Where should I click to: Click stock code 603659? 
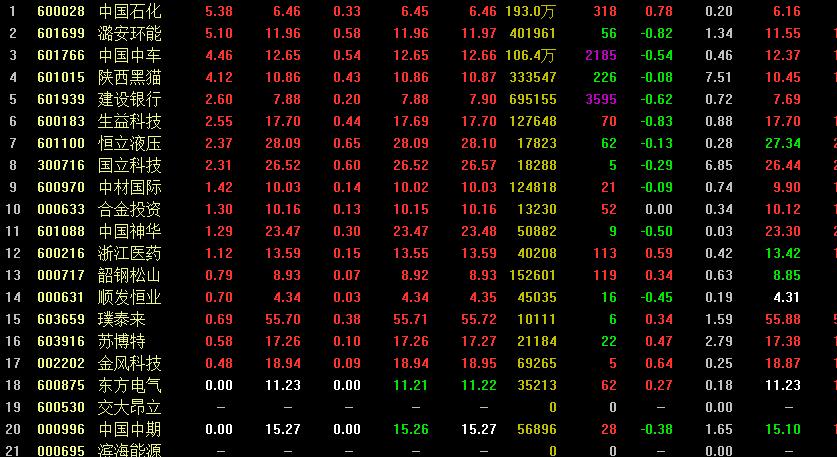pos(61,319)
